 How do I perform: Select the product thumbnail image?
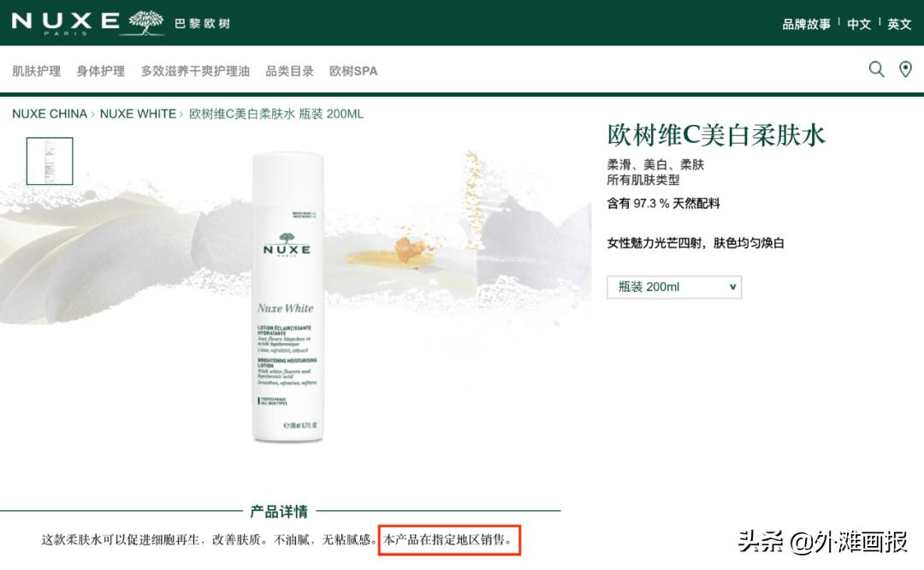coord(50,161)
